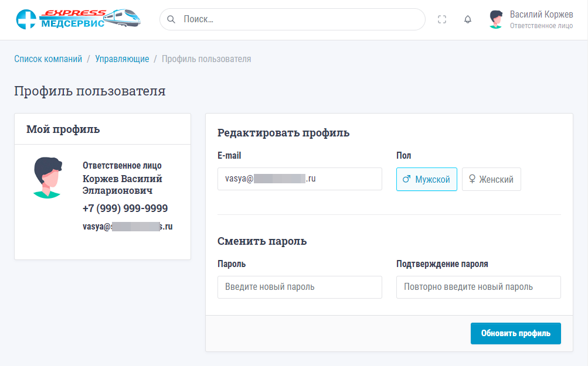Select Женский gender option
Viewport: 588px width, 366px height.
click(491, 180)
